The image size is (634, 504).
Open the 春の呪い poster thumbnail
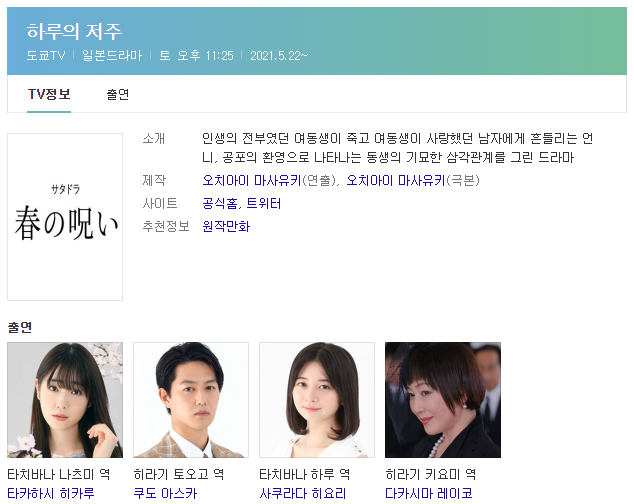pos(65,217)
